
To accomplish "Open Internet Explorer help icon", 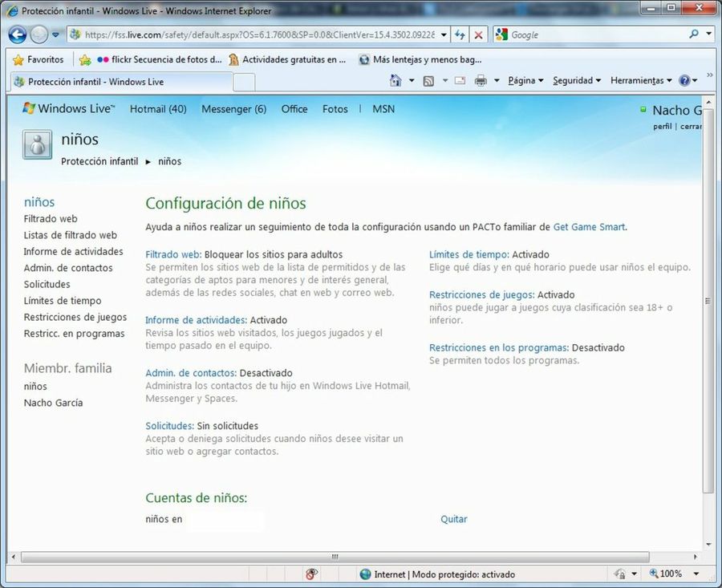I will coord(683,81).
